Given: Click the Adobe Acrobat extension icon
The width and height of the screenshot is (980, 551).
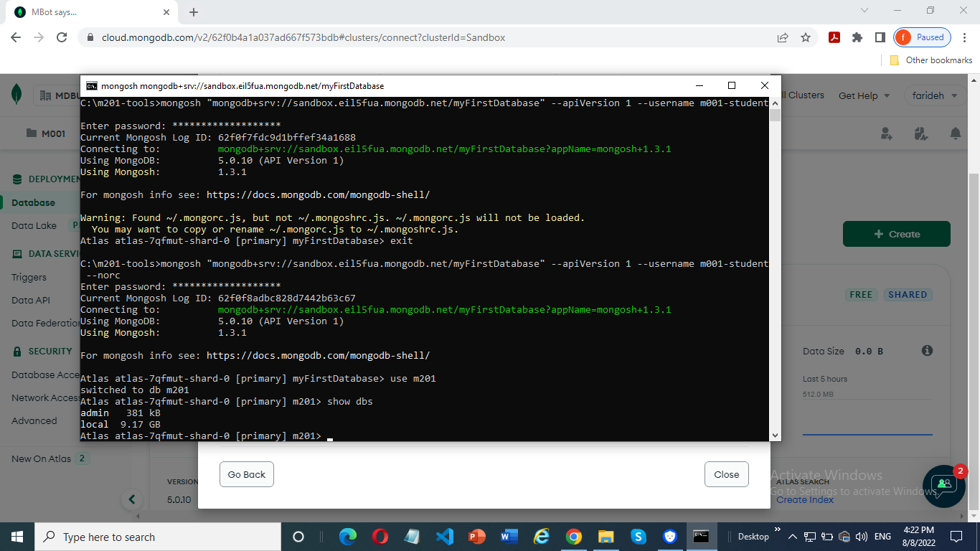Looking at the screenshot, I should coord(834,37).
